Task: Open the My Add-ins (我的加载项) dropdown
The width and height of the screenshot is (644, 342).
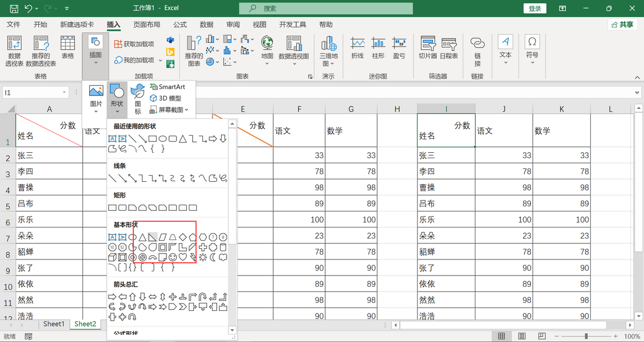Action: coord(138,60)
